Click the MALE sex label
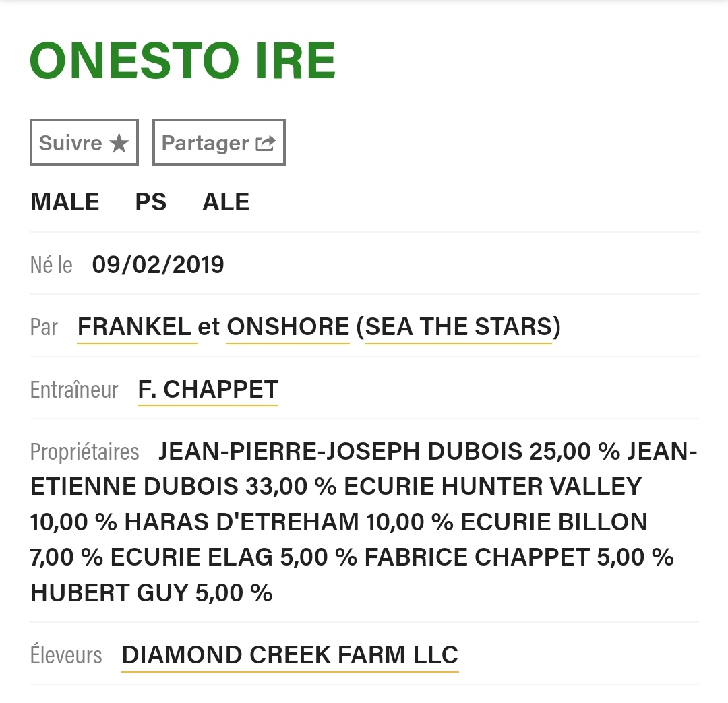The width and height of the screenshot is (728, 703). (x=65, y=202)
